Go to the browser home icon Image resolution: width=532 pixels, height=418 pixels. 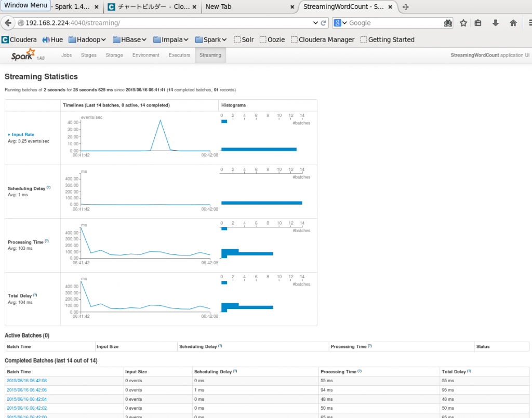[x=513, y=23]
